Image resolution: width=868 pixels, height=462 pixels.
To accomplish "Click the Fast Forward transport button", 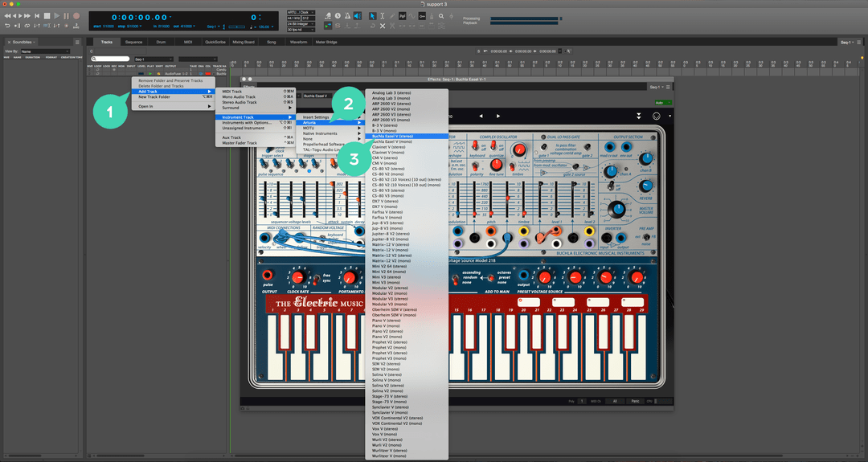I will click(27, 16).
